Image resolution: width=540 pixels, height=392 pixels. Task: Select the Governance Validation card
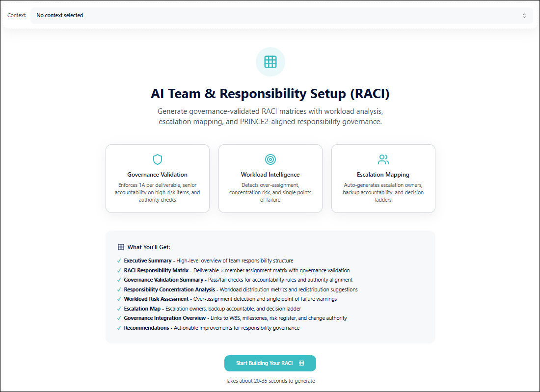157,178
